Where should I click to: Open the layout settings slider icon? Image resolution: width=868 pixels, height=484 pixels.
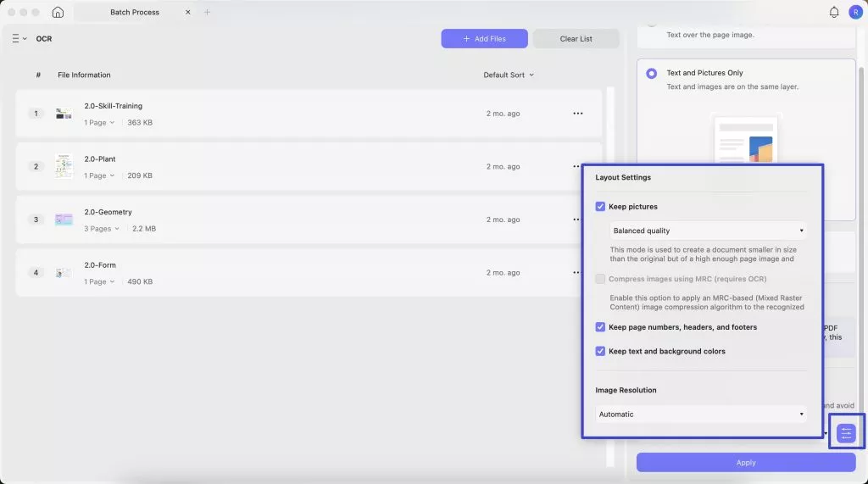point(846,434)
